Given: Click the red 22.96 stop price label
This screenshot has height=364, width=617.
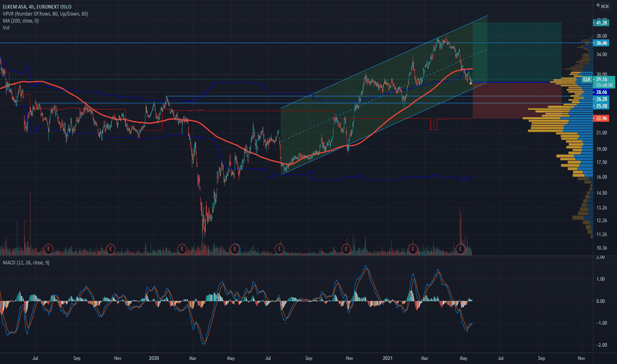Looking at the screenshot, I should click(x=601, y=118).
